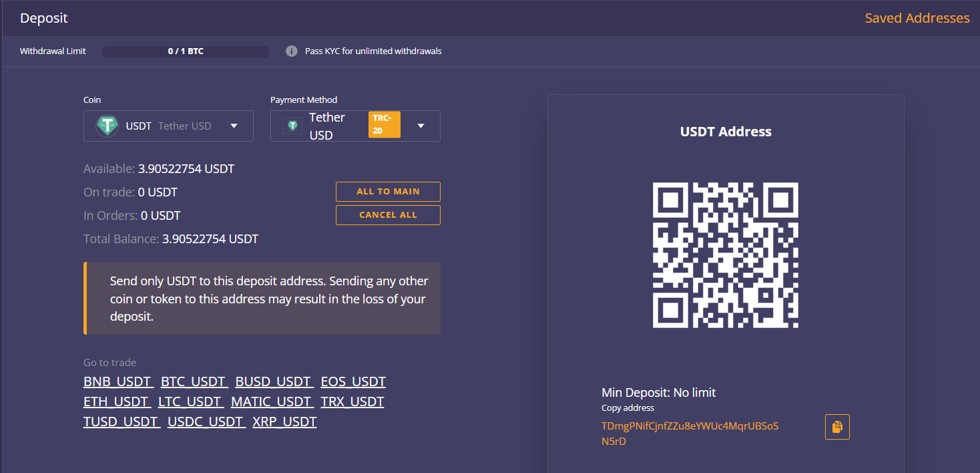980x473 pixels.
Task: Open the USDC_USDT trade link
Action: tap(207, 422)
